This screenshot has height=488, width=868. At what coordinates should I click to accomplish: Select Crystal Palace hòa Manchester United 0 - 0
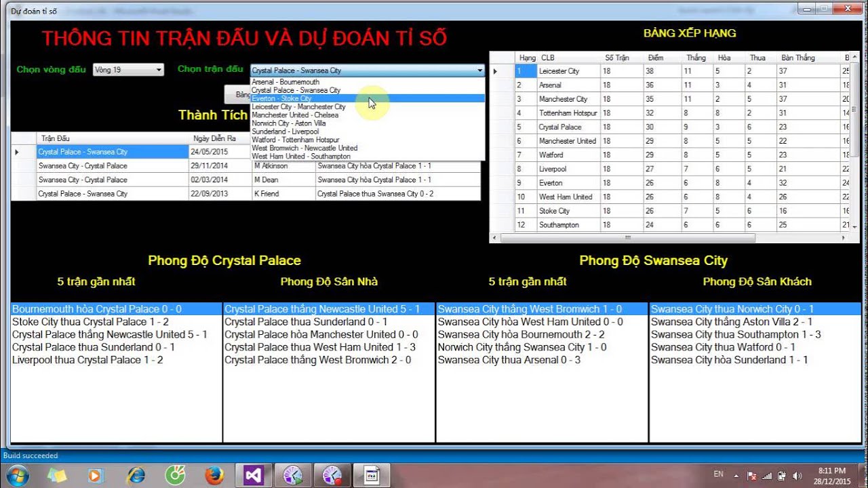coord(329,335)
